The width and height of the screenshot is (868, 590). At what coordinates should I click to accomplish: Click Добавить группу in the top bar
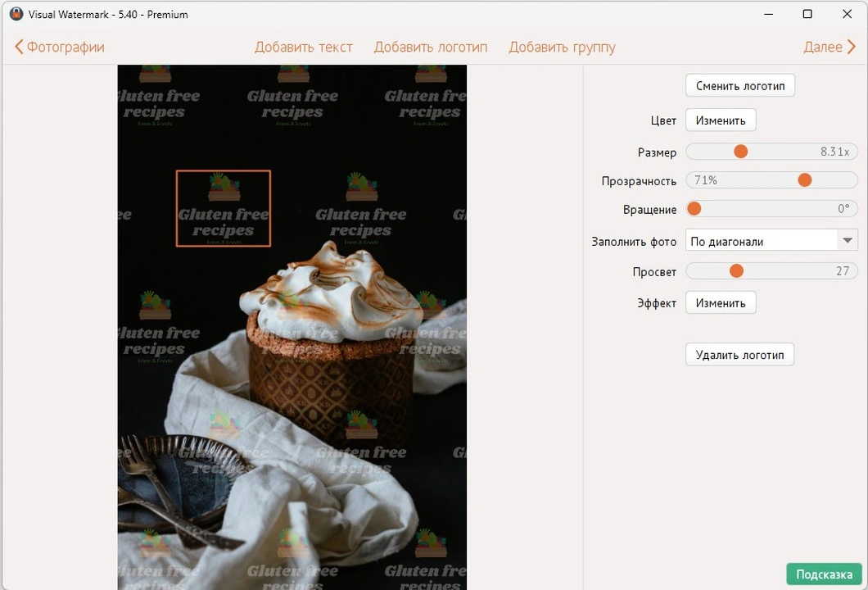pos(562,47)
